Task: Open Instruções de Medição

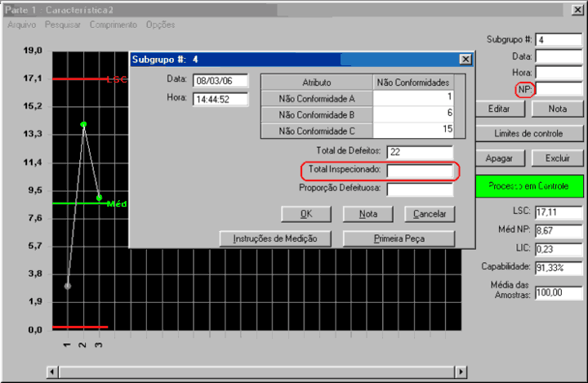Action: (x=275, y=238)
